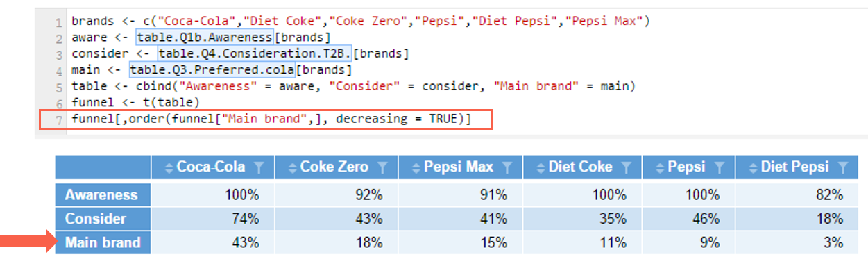Open the Diet Pepsi column filter icon
This screenshot has height=266, width=868.
point(843,167)
